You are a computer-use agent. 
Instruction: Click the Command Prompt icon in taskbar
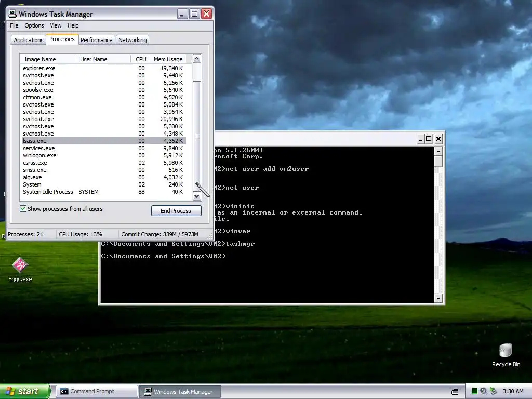pos(64,392)
